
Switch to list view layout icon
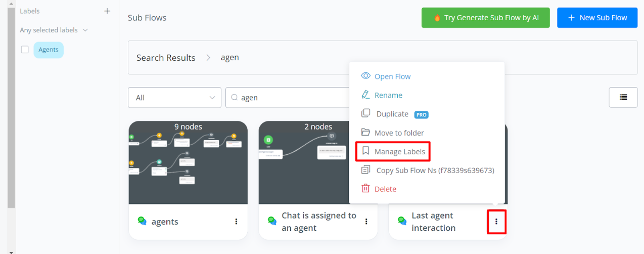pos(623,98)
